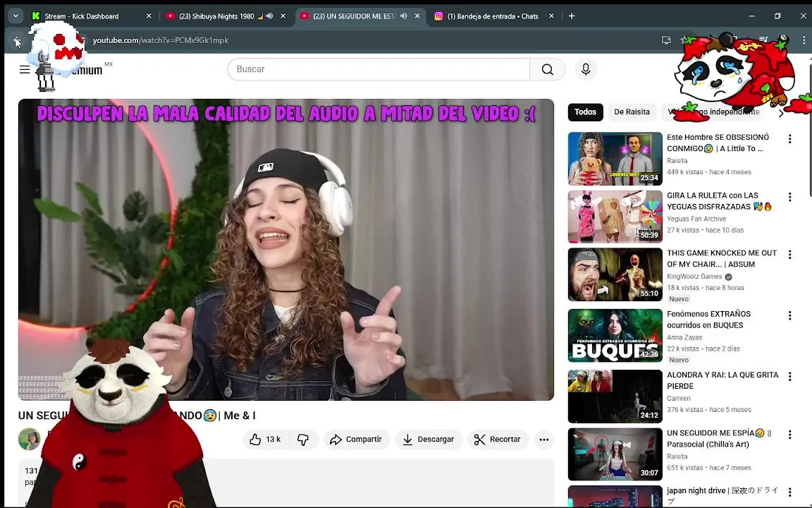Open title 'THIS GAME KNOCKED ME OUT OF MY CHAIR'
This screenshot has width=812, height=508.
click(x=722, y=259)
